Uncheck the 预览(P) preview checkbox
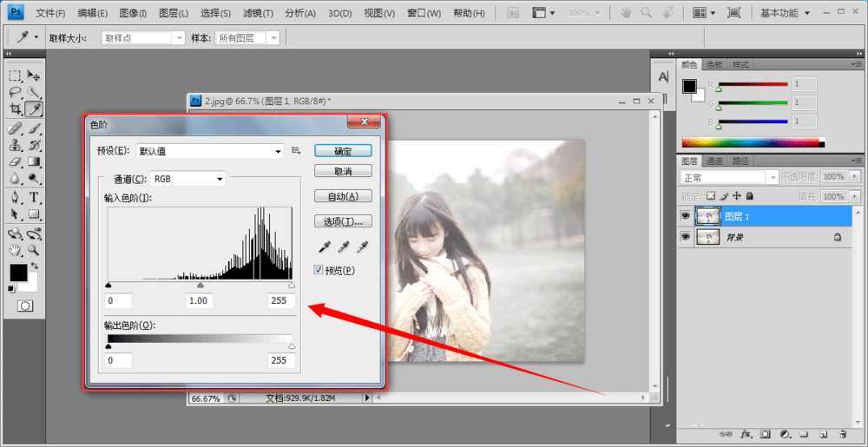 [319, 270]
